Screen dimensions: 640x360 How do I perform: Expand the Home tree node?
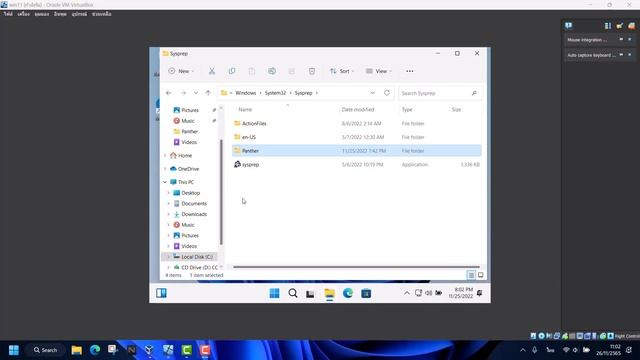[x=165, y=156]
